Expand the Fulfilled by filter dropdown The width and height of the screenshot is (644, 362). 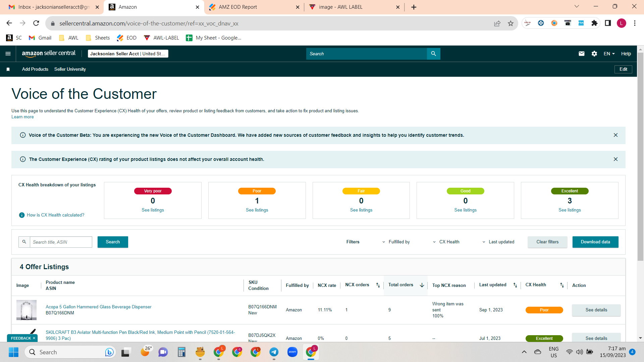click(396, 242)
